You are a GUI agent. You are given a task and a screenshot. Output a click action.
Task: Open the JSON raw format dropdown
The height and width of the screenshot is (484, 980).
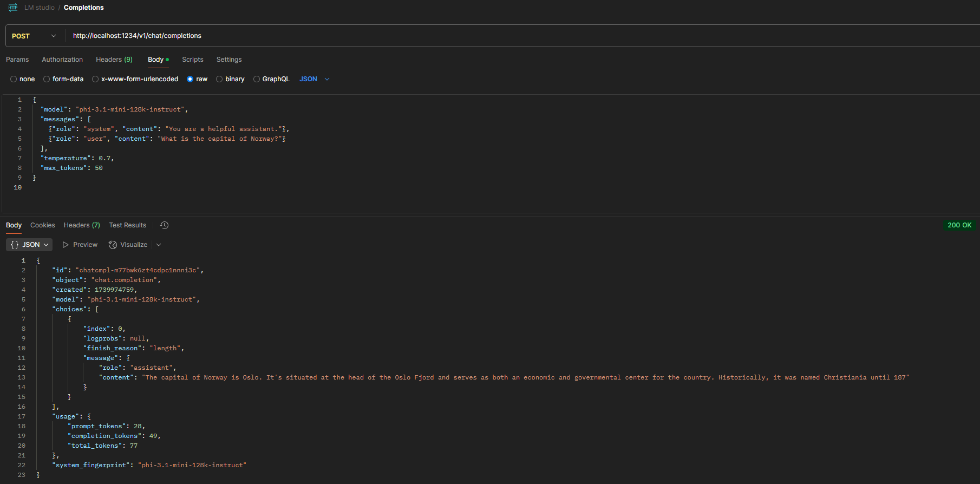point(315,79)
